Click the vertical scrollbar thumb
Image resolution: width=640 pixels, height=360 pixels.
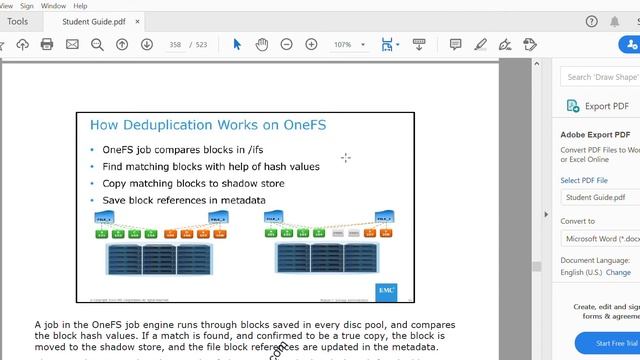(x=537, y=267)
